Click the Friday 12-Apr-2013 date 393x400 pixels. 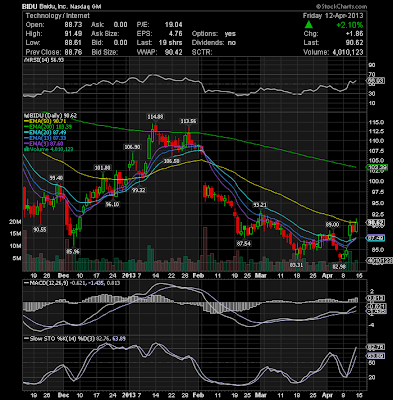[333, 16]
